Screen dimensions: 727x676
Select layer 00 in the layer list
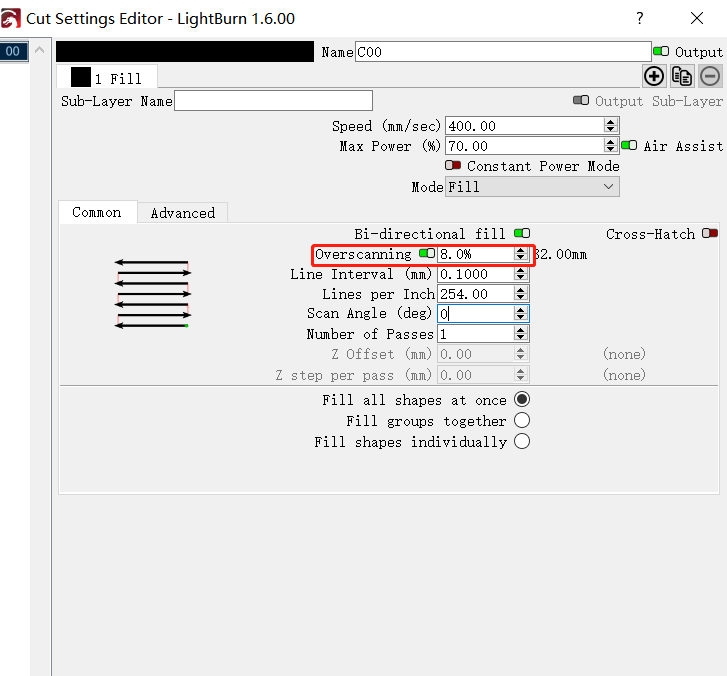coord(13,51)
